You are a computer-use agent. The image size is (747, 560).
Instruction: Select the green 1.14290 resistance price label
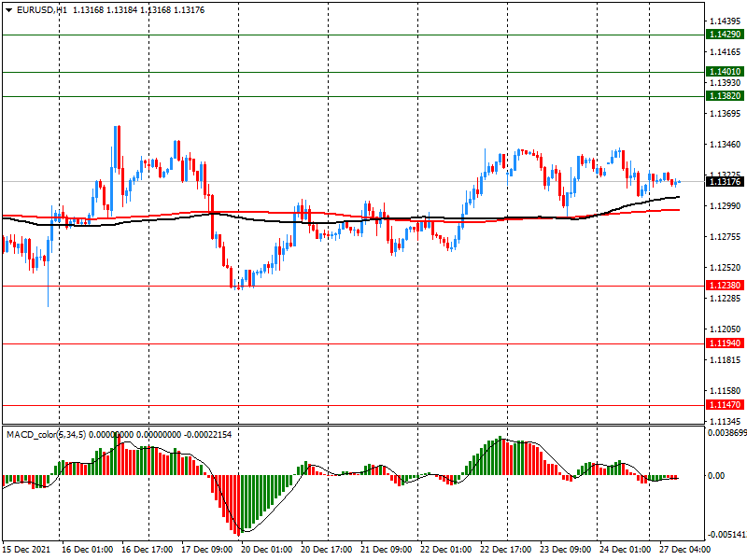[725, 35]
